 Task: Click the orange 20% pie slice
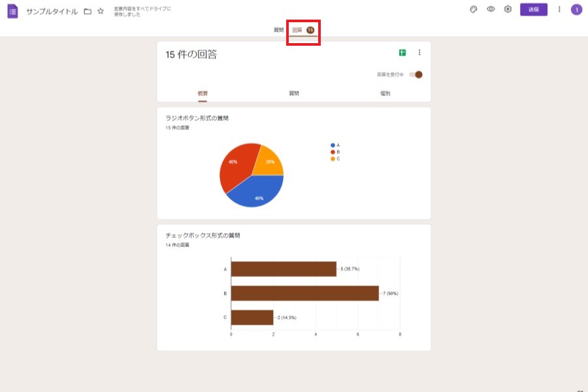pyautogui.click(x=268, y=160)
